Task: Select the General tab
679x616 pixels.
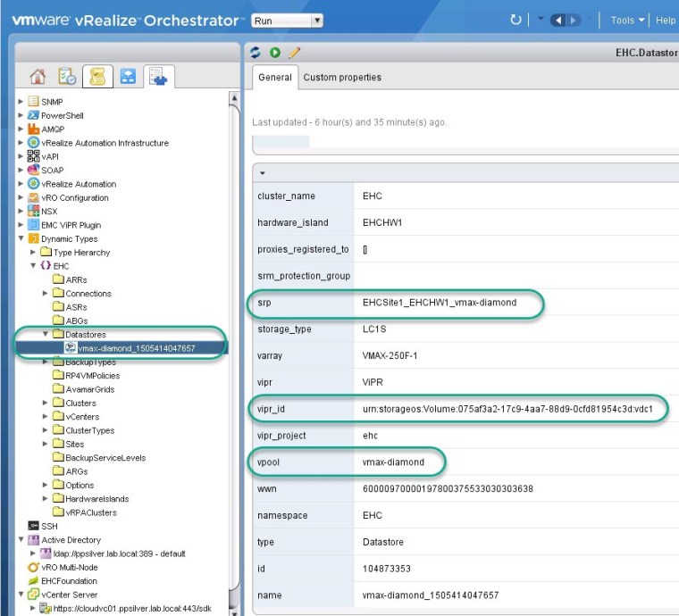Action: [x=274, y=78]
